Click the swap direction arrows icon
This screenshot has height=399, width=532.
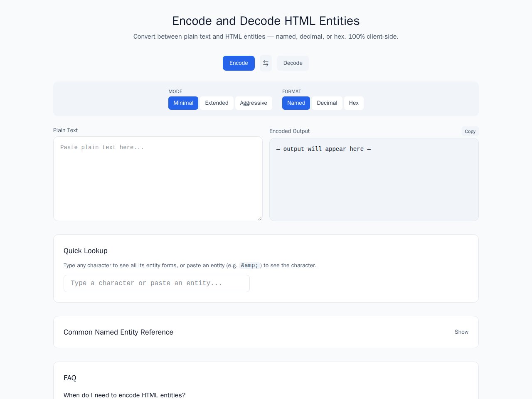266,63
